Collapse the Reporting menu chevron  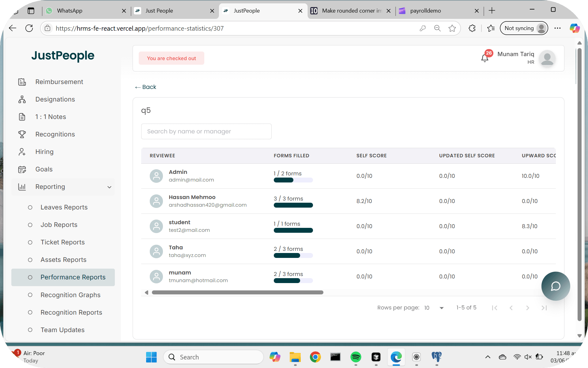tap(109, 187)
